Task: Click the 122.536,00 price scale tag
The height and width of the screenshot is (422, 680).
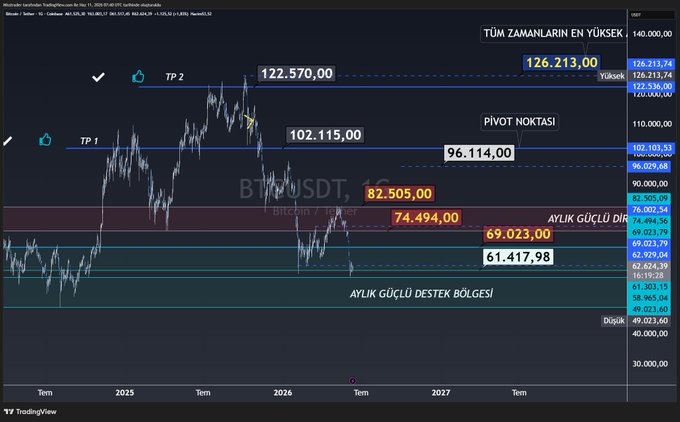Action: click(x=652, y=86)
